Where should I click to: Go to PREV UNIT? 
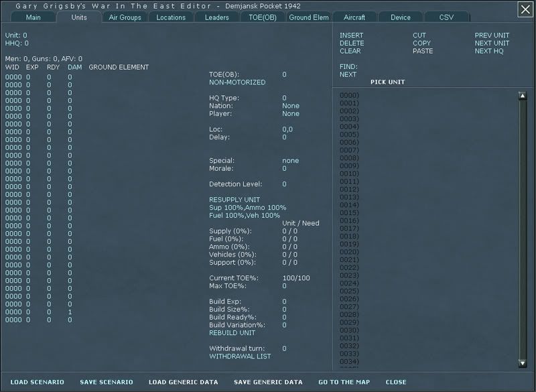point(492,35)
